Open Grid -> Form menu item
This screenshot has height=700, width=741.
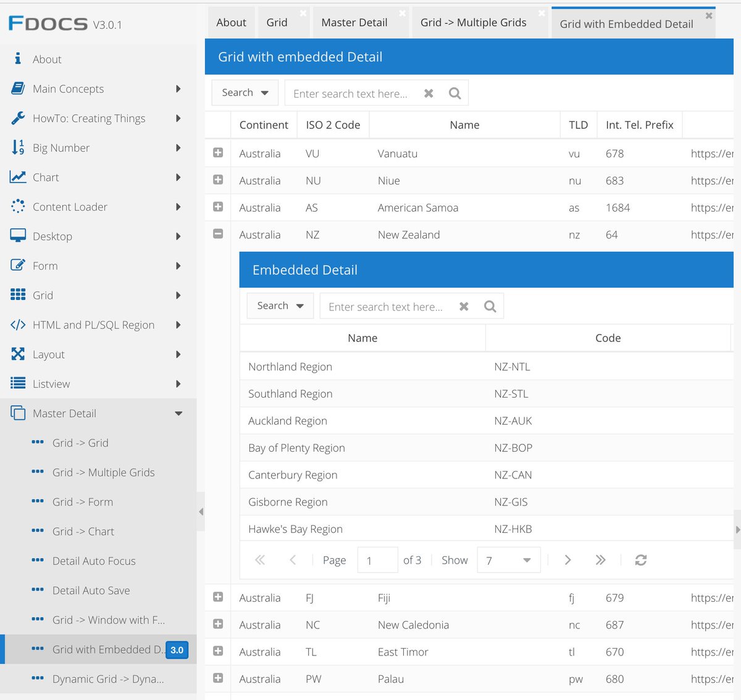83,502
